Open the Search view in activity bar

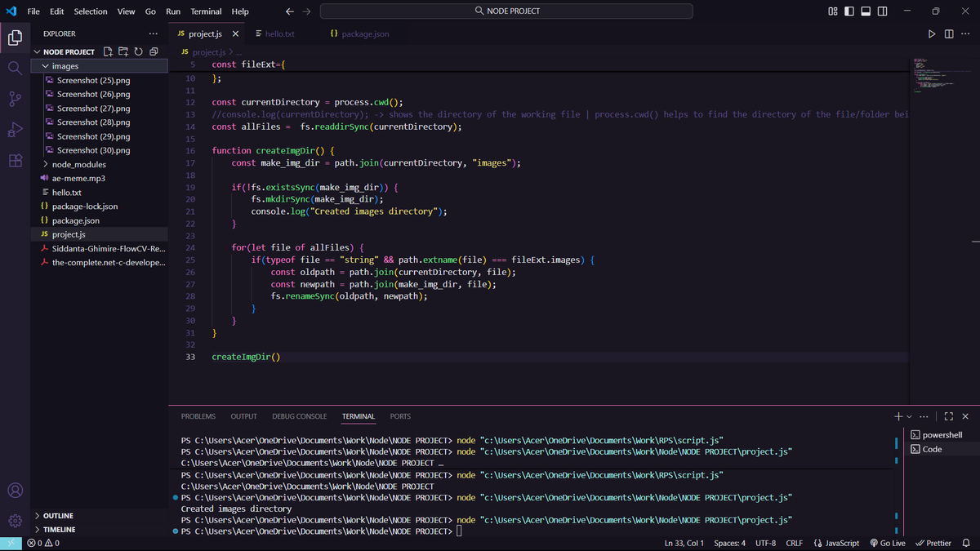click(x=15, y=69)
